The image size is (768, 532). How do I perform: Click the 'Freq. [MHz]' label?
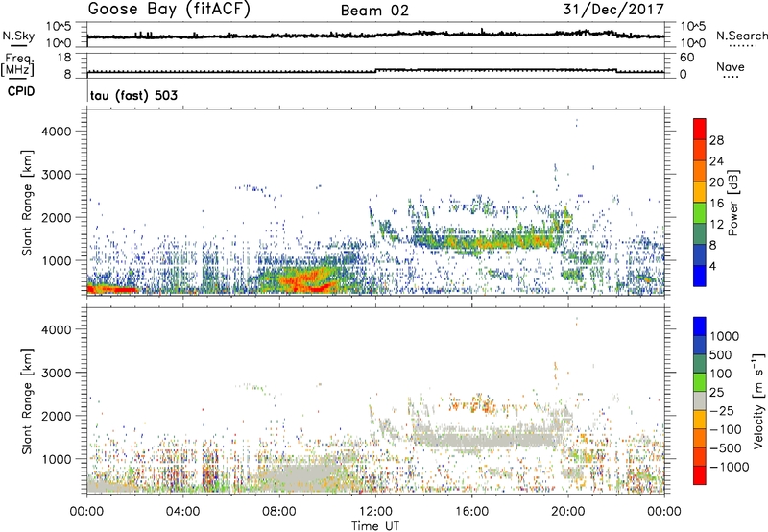point(17,65)
